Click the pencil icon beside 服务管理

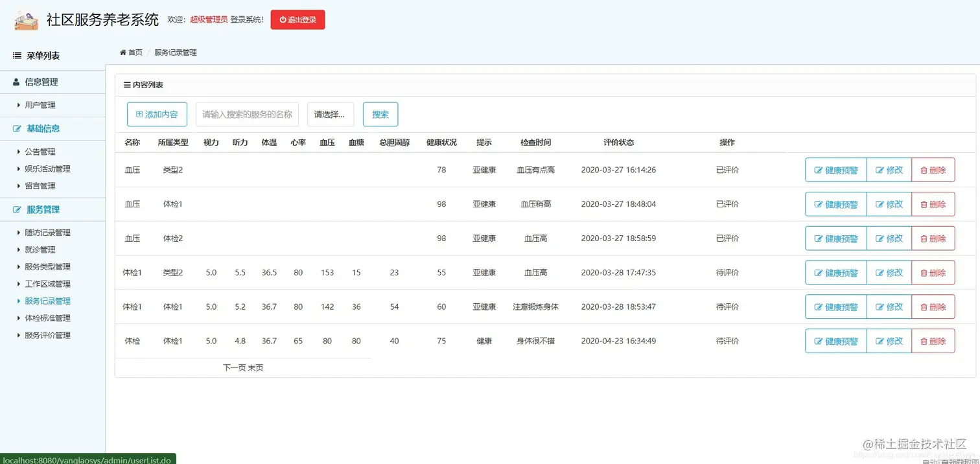click(x=18, y=209)
